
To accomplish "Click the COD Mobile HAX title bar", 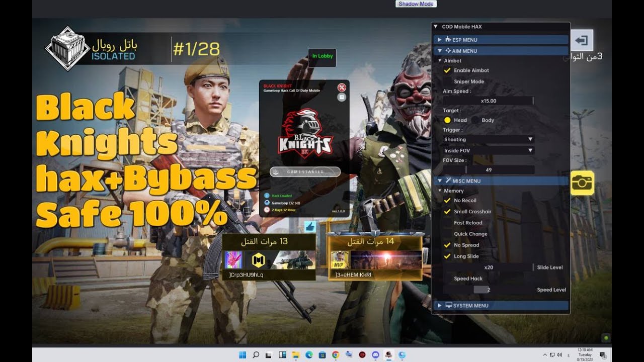I will 501,27.
